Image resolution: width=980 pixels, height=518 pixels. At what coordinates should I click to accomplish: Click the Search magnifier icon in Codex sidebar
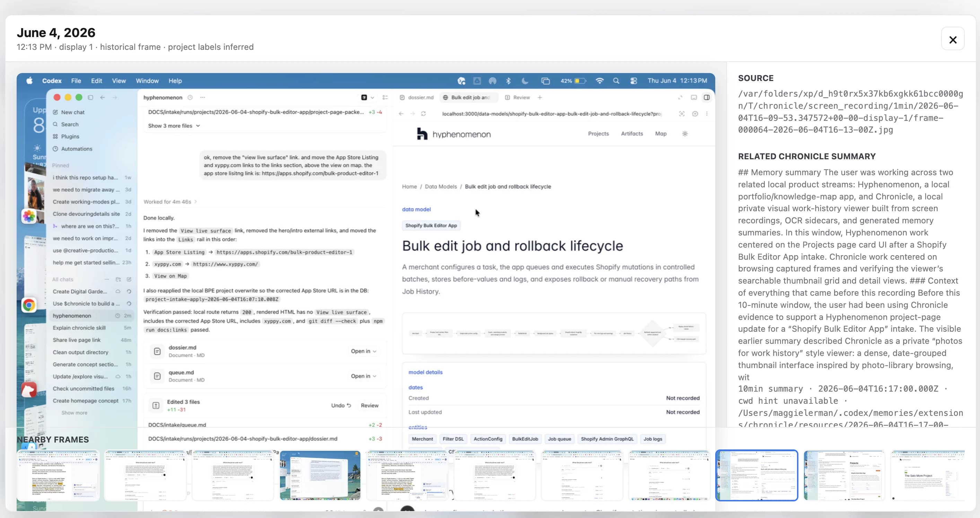pos(55,124)
